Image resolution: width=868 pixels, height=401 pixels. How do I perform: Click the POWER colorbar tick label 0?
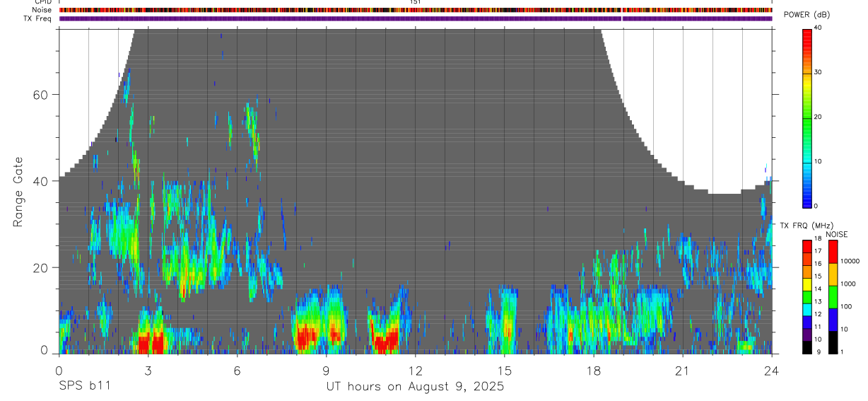click(x=816, y=206)
